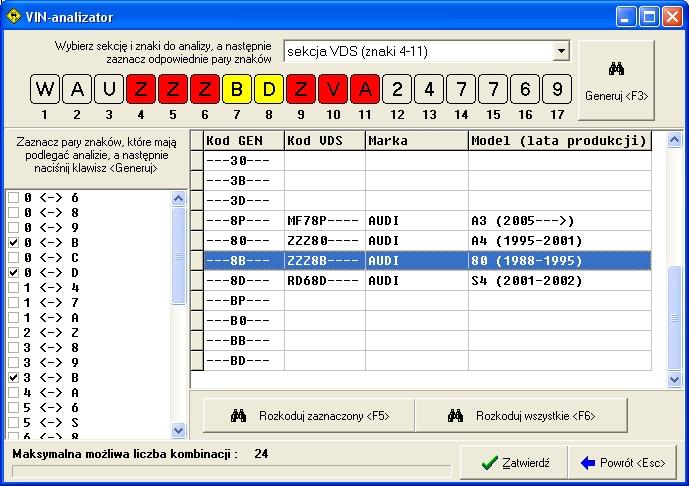Uncheck the 3 <-> B pair checkbox
This screenshot has height=486, width=689.
[x=14, y=377]
